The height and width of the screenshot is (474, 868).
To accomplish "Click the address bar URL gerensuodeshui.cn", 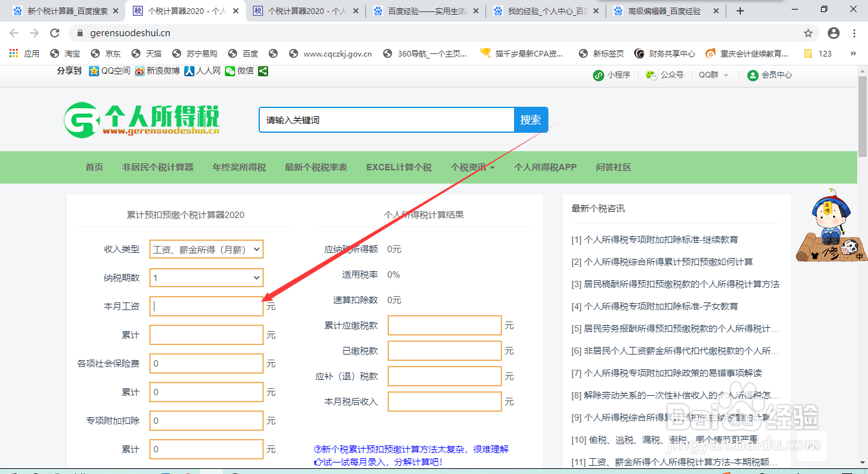I will pos(130,33).
